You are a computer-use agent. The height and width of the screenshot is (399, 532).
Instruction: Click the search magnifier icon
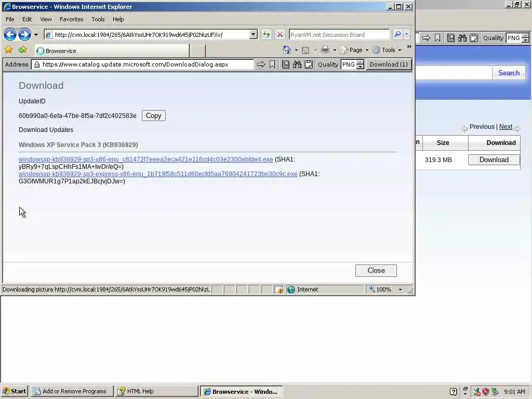tap(397, 35)
